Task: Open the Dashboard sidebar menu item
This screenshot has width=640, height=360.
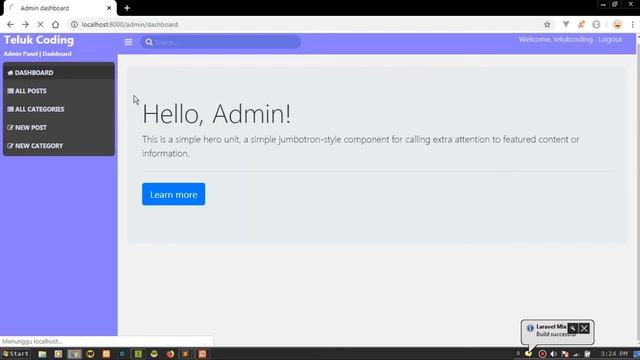Action: tap(59, 72)
